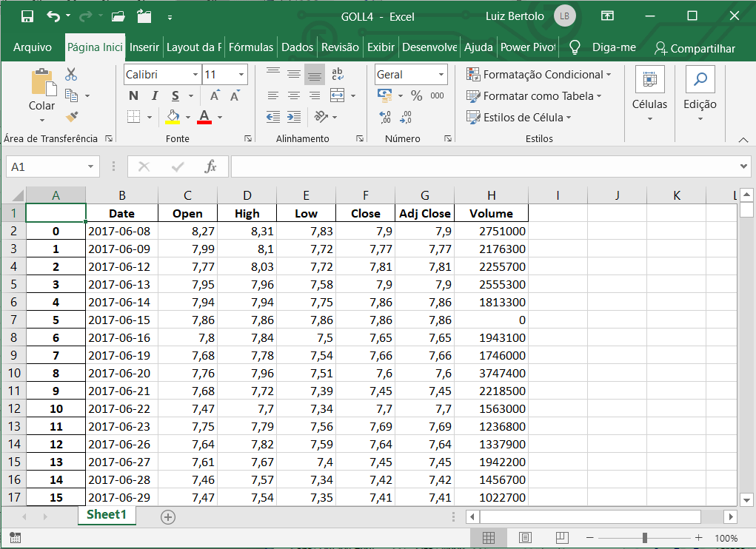
Task: Open the number format Geral dropdown
Action: tap(441, 74)
